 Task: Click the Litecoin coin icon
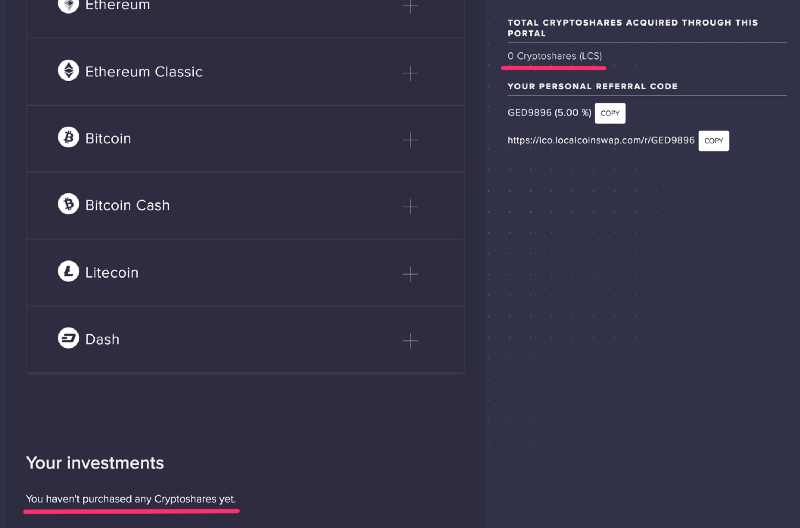pos(68,271)
